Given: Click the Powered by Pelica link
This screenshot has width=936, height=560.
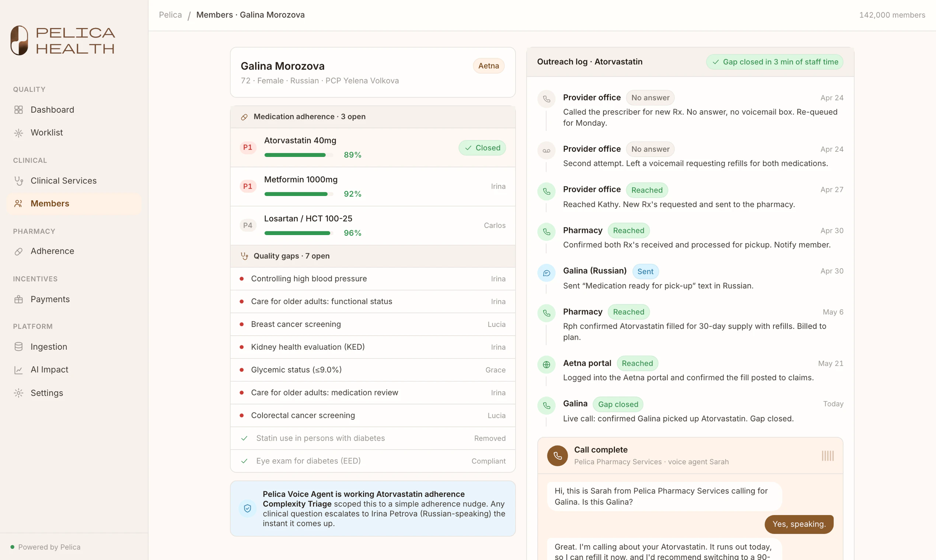Looking at the screenshot, I should (45, 547).
